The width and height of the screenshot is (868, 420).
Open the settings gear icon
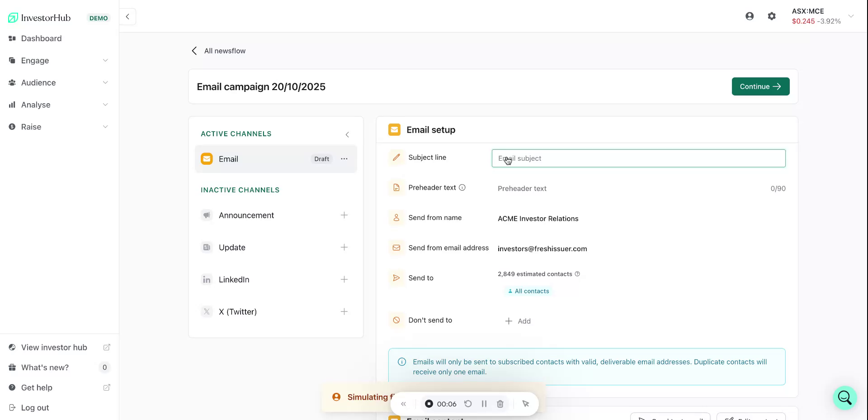[772, 15]
